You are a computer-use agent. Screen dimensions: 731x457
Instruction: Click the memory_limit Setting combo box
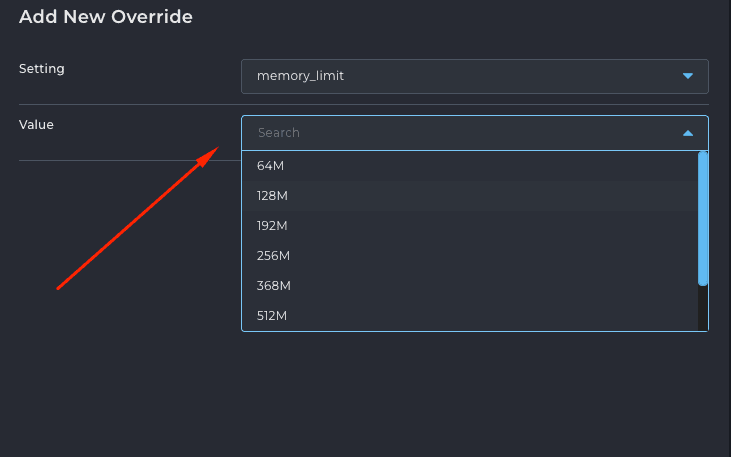475,76
